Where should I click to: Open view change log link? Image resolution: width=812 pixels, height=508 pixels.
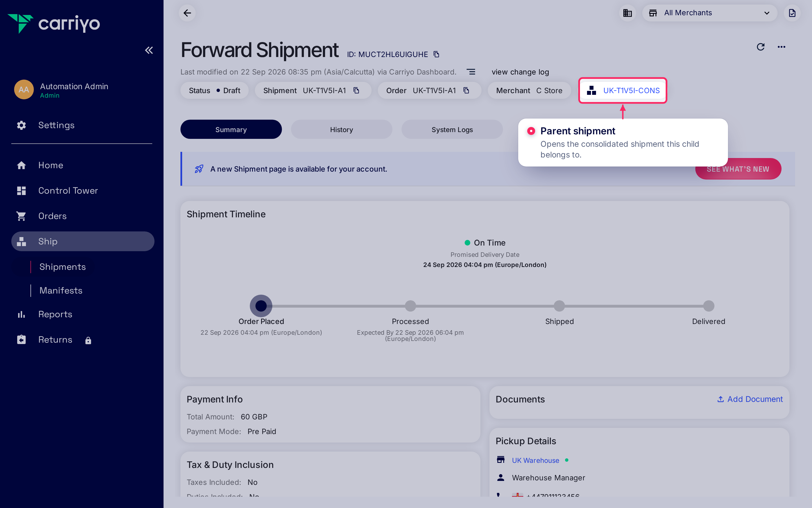point(520,72)
